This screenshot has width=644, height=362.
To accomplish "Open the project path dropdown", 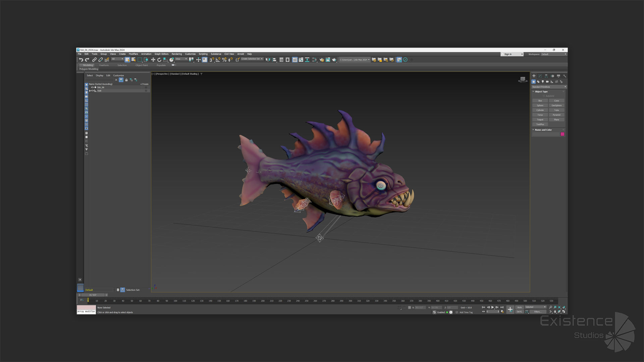I will click(355, 60).
